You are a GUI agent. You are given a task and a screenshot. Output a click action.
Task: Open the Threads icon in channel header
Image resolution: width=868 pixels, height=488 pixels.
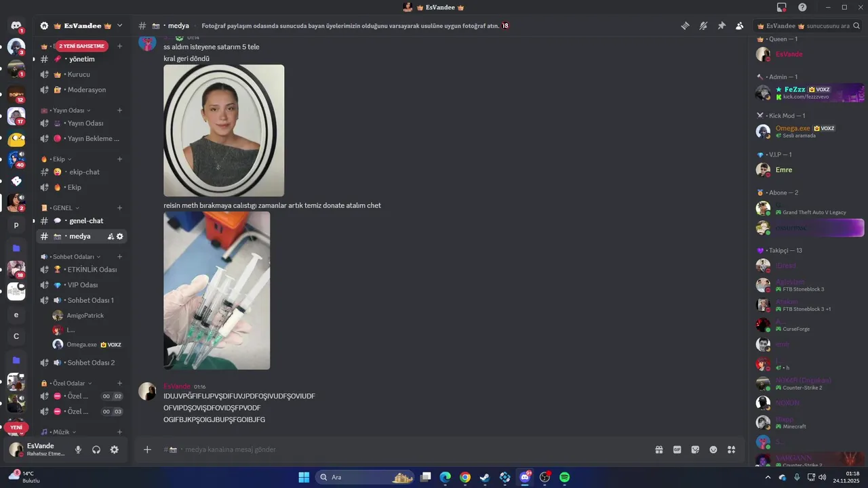coord(685,26)
